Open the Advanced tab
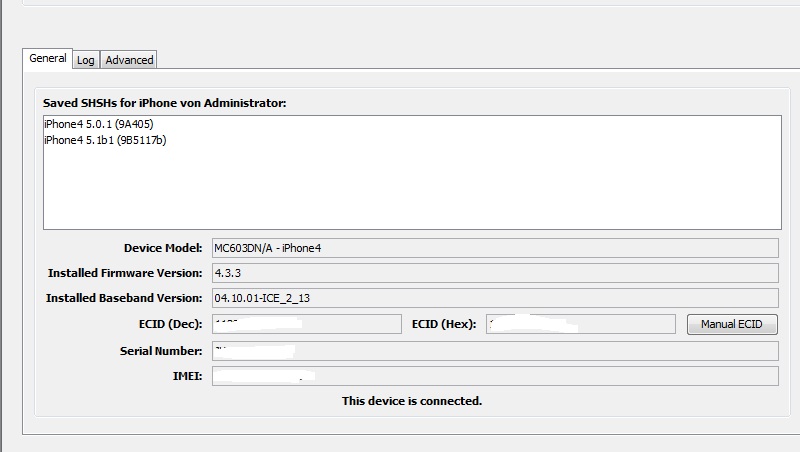The height and width of the screenshot is (452, 800). (x=129, y=60)
